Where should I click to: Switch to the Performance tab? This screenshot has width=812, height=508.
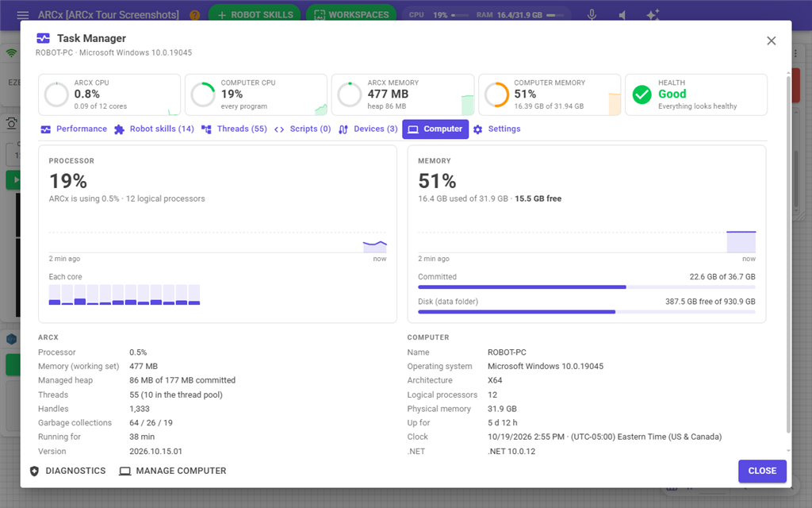pyautogui.click(x=74, y=129)
